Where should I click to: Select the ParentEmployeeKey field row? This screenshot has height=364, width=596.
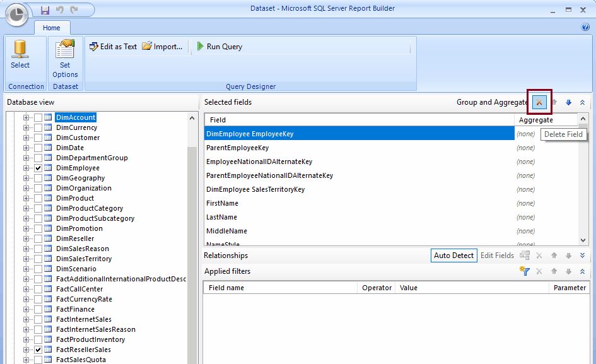(359, 148)
